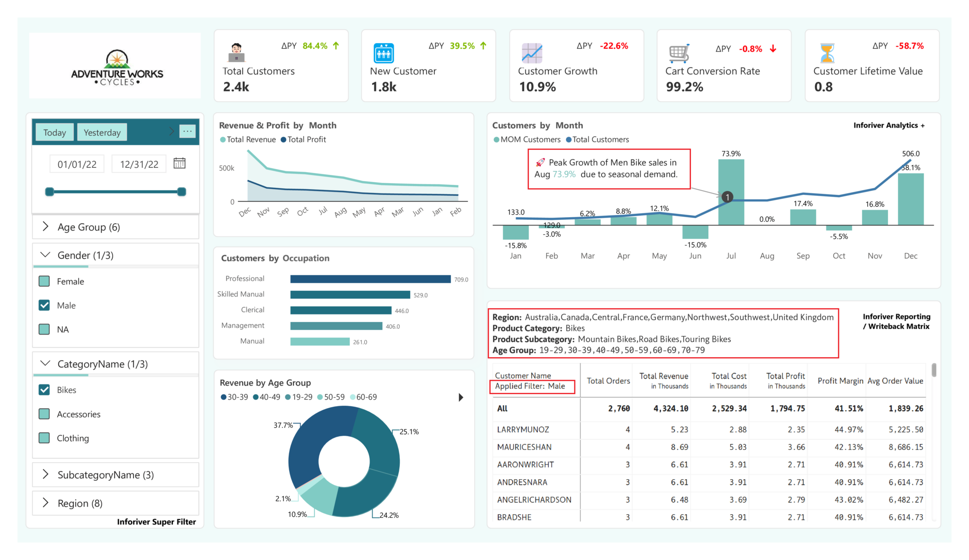Select the Today date filter tab
This screenshot has height=560, width=969.
tap(54, 132)
